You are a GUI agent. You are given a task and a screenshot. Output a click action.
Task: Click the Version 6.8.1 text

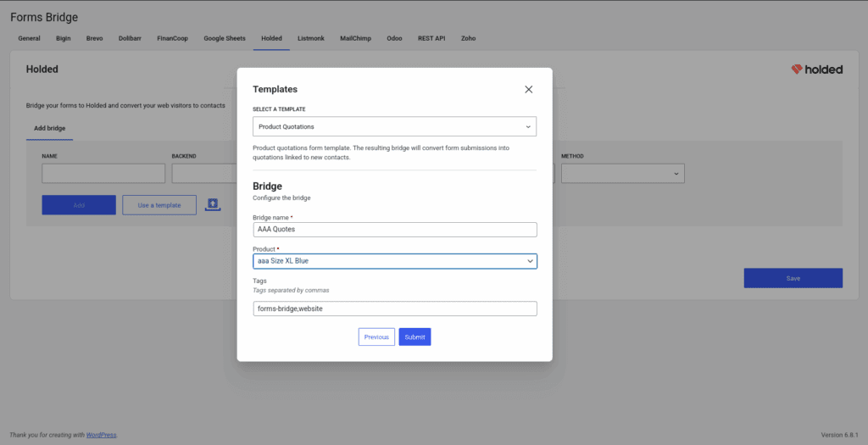(x=840, y=435)
